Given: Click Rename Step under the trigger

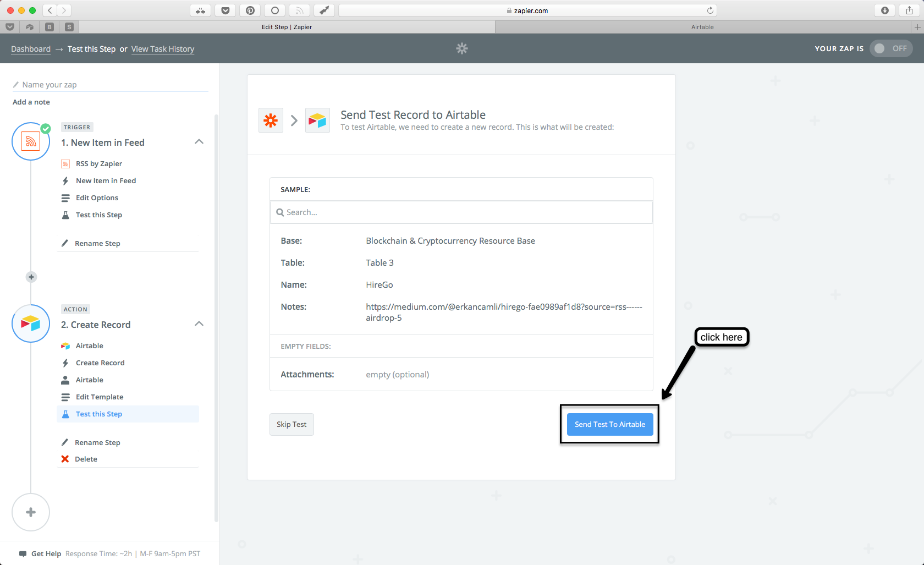Looking at the screenshot, I should 97,243.
